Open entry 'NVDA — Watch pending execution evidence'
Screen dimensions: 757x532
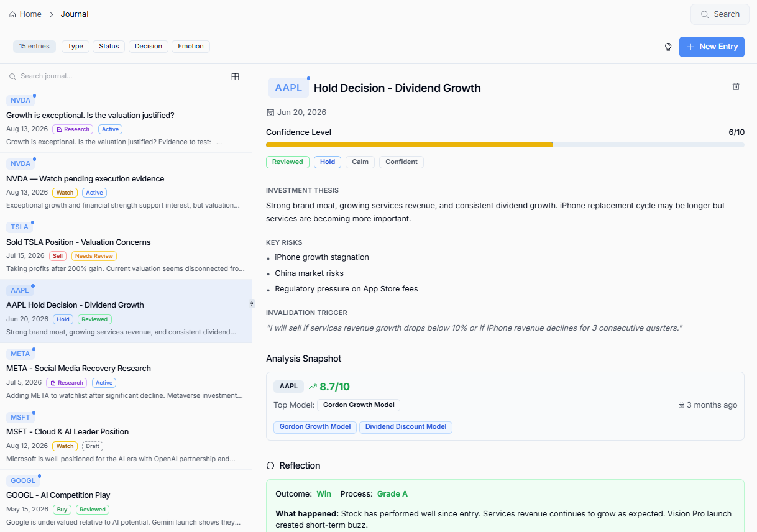tap(126, 185)
